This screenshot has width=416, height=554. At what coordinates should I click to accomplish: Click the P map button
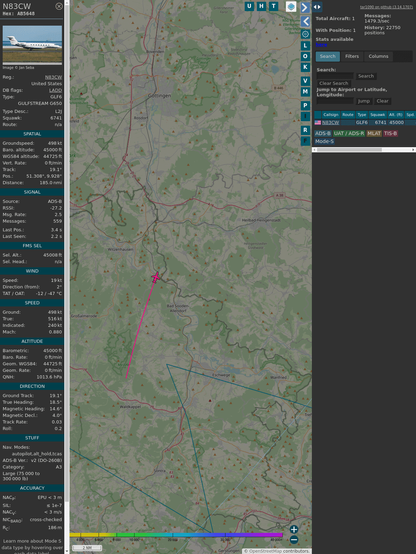pyautogui.click(x=305, y=106)
